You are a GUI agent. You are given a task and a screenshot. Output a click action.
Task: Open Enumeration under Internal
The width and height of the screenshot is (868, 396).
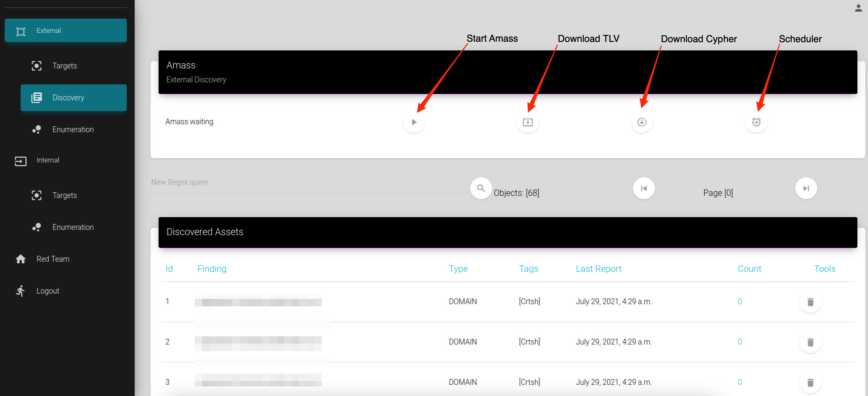point(73,227)
